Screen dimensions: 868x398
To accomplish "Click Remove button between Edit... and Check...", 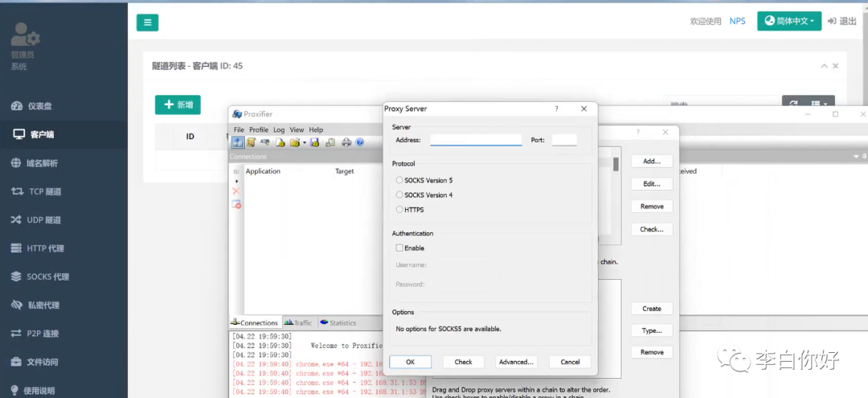I will click(x=652, y=207).
